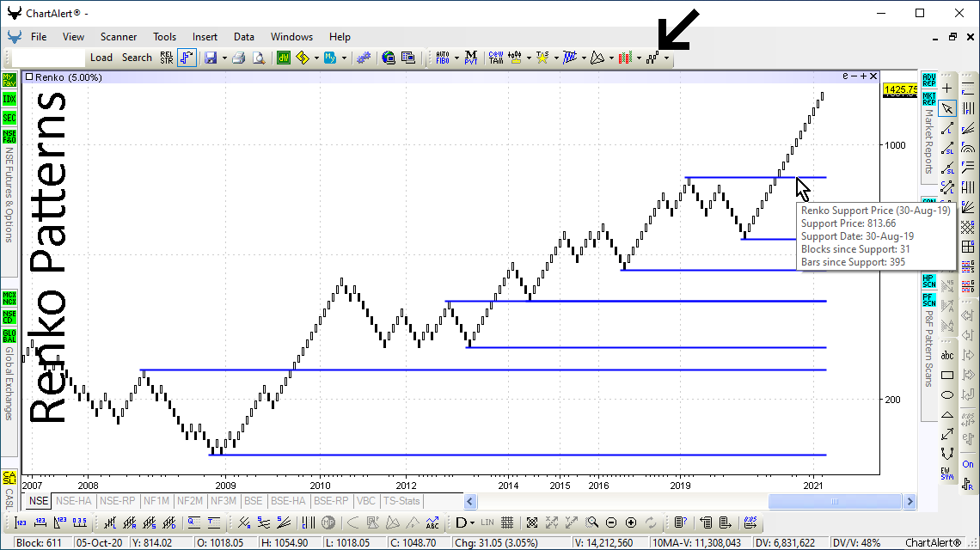Click the green IDX sidebar icon
This screenshot has height=550, width=980.
[9, 99]
